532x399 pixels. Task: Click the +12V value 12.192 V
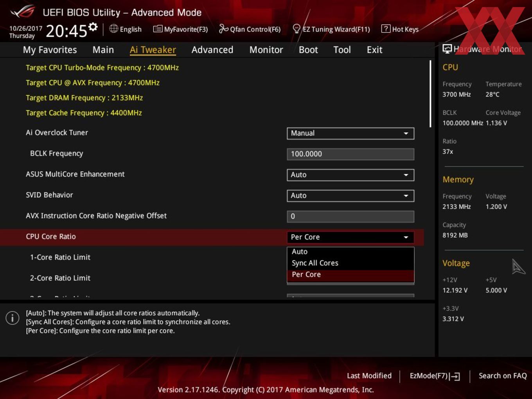(x=455, y=290)
